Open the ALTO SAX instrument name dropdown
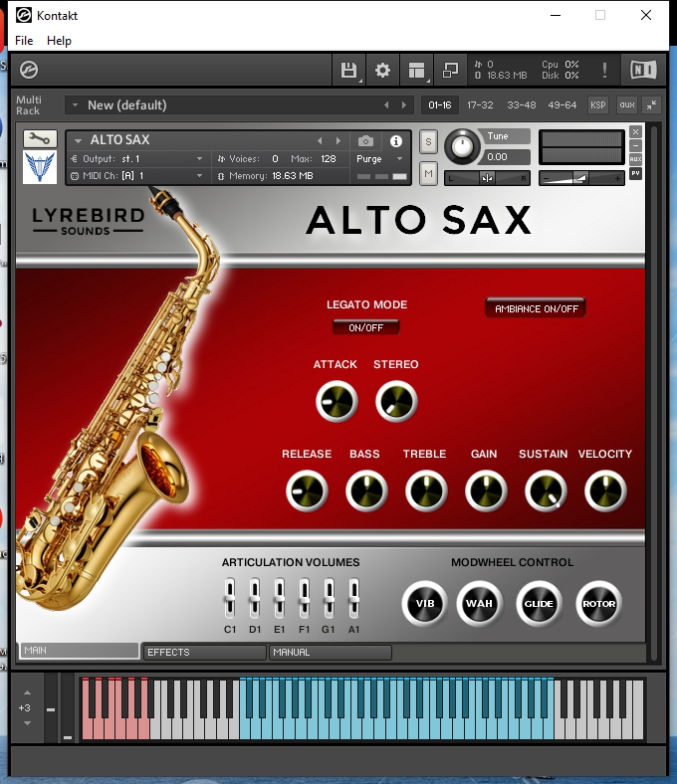Viewport: 677px width, 784px height. coord(78,140)
